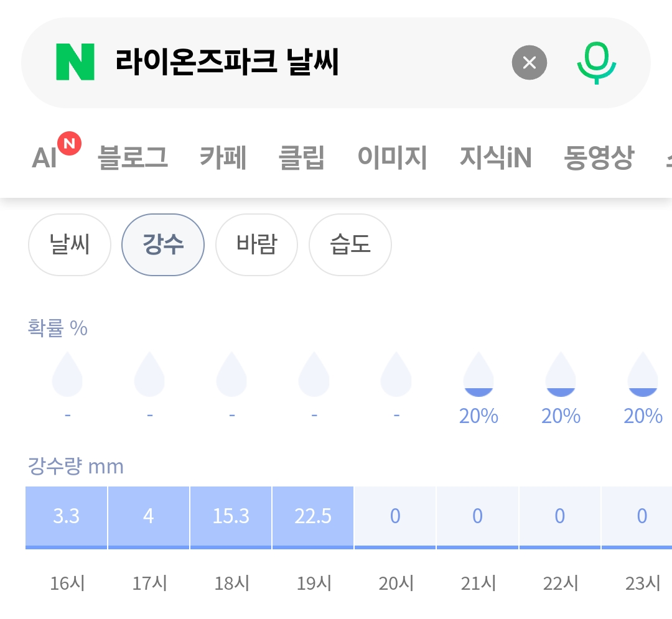672x619 pixels.
Task: Tap the green Naver N logo
Action: (75, 62)
